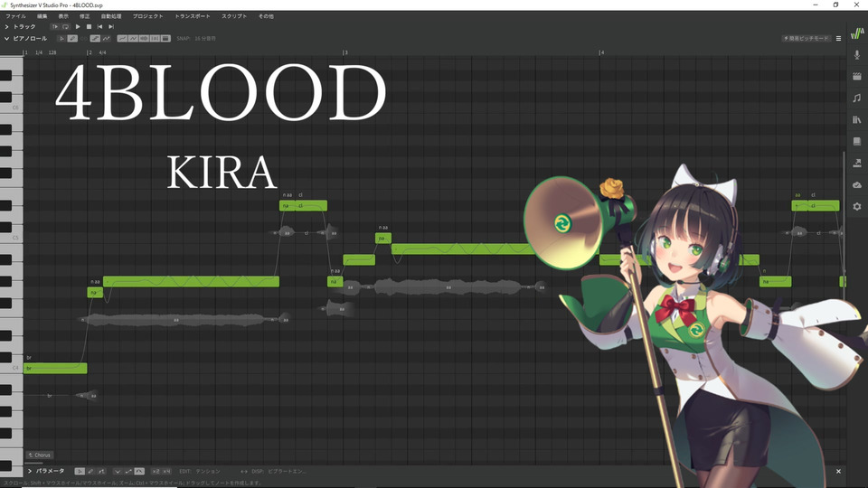
Task: Open the Voice panel microphone icon
Action: (x=857, y=55)
